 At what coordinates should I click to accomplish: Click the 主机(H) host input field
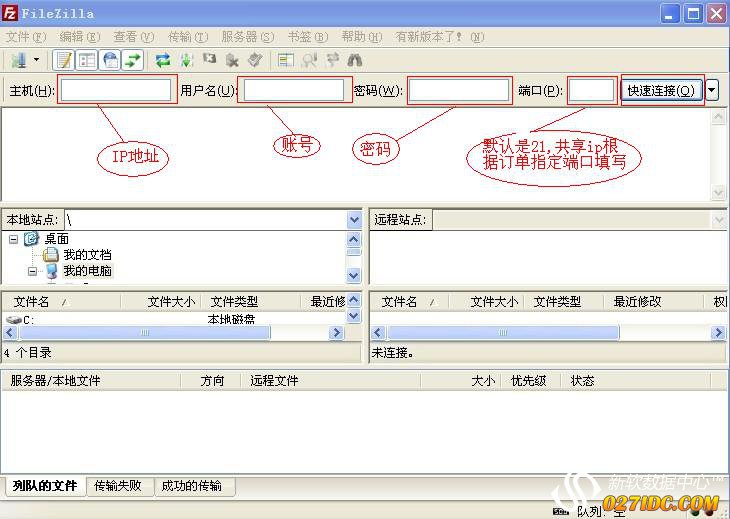pyautogui.click(x=116, y=90)
